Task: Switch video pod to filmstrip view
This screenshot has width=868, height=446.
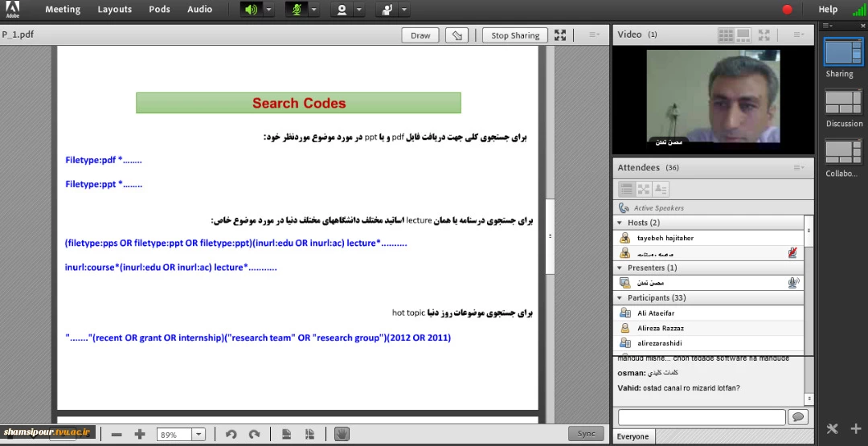Action: [743, 35]
